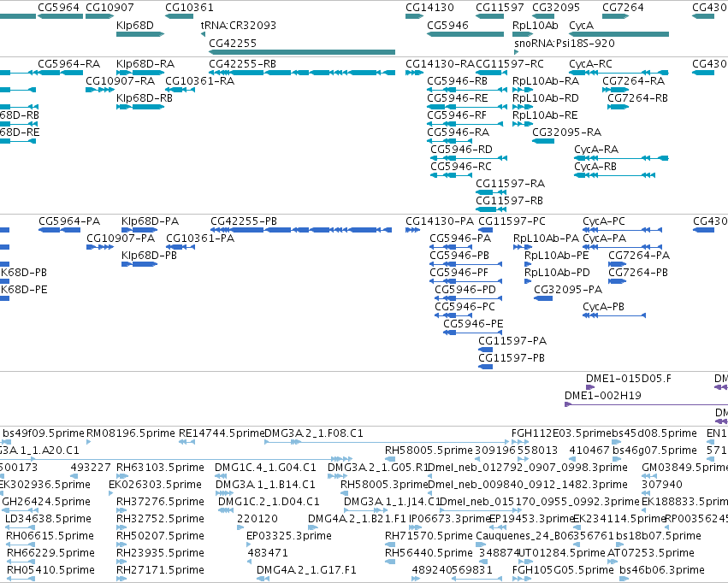The width and height of the screenshot is (728, 583).
Task: Open the CG32095 gene label
Action: tap(556, 8)
